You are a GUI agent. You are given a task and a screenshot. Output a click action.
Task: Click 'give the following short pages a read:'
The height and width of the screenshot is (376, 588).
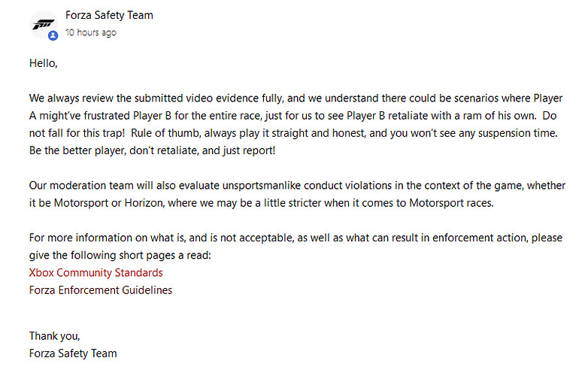[120, 255]
